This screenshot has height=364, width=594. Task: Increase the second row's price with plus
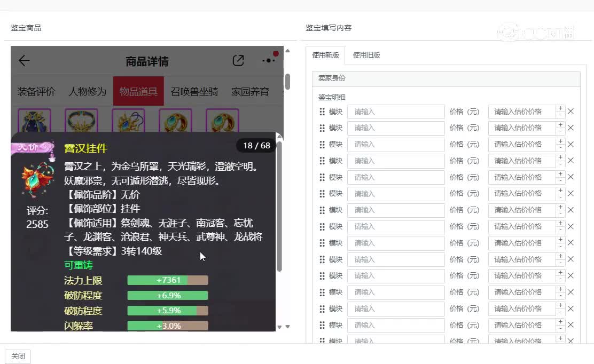click(x=560, y=124)
